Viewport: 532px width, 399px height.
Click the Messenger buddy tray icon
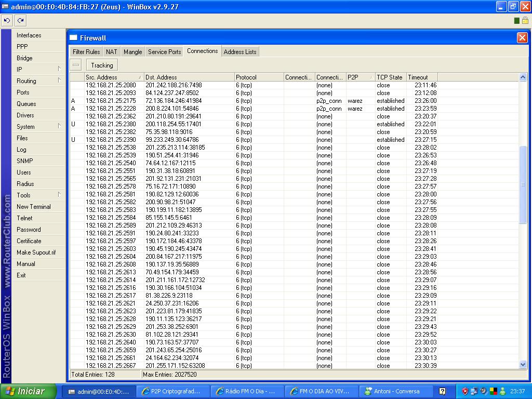[x=502, y=391]
